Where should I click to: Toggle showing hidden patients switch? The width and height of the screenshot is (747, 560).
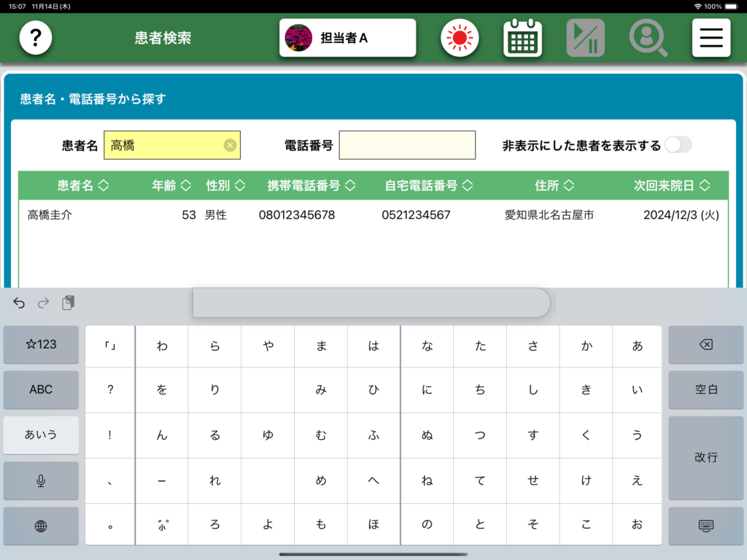tap(677, 145)
